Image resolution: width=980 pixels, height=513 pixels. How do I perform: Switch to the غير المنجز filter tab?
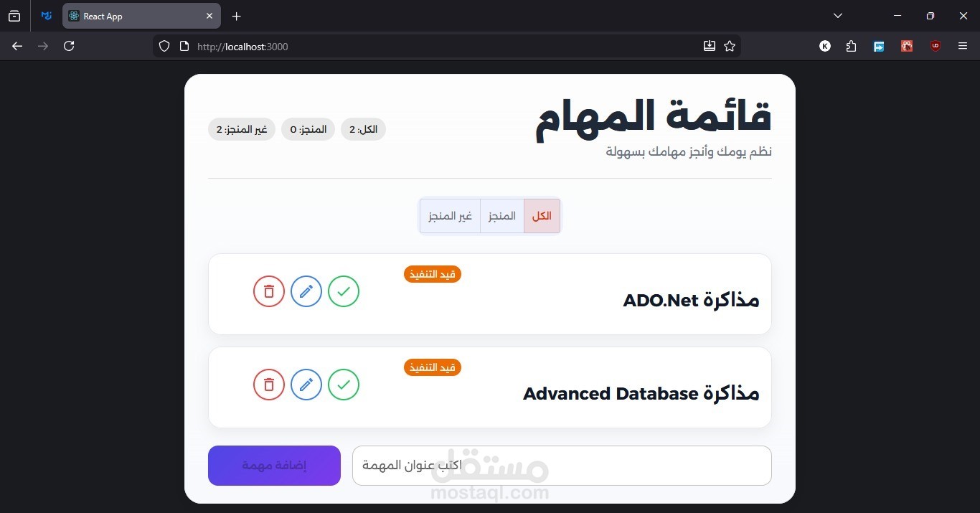[x=450, y=216]
